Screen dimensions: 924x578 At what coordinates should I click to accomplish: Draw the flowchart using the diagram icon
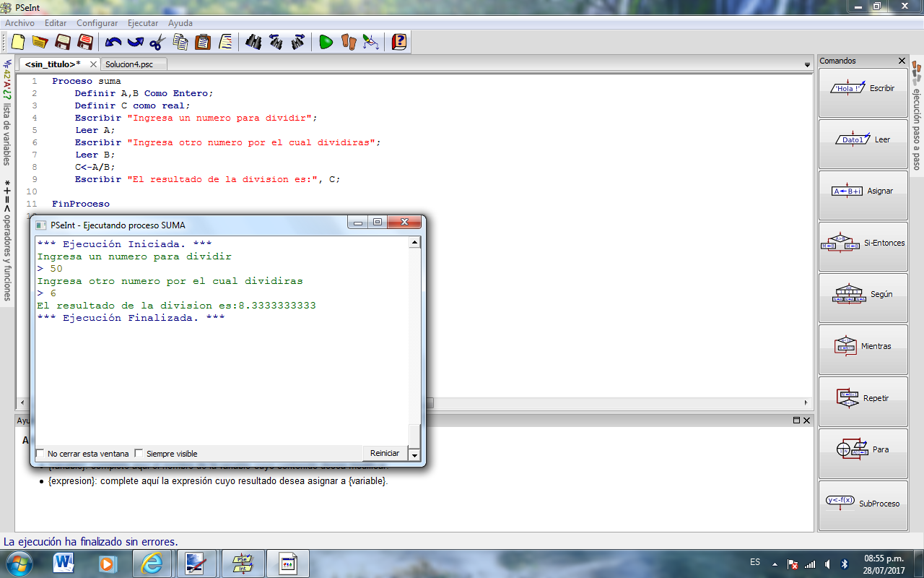click(371, 42)
